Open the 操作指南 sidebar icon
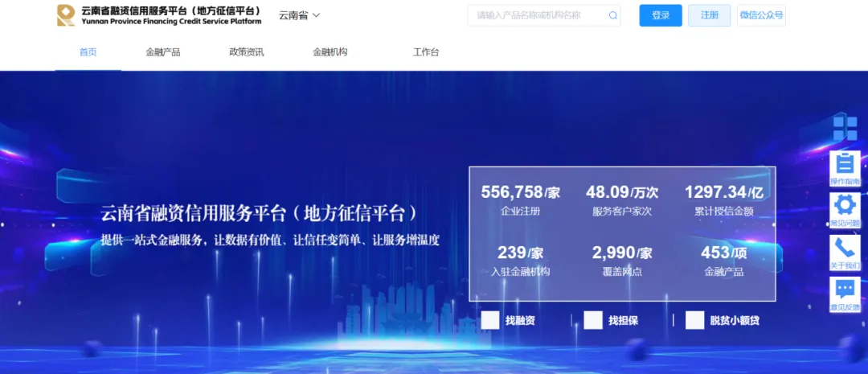Viewport: 868px width, 374px height. coord(845,168)
